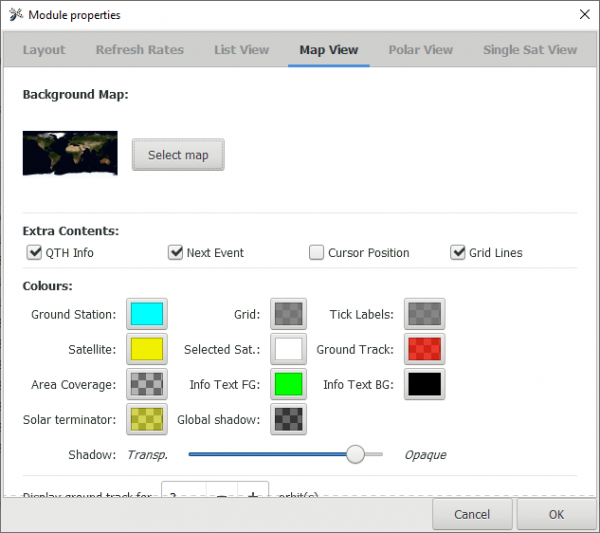600x533 pixels.
Task: Click the Selected Sat. white colour button
Action: click(x=288, y=349)
